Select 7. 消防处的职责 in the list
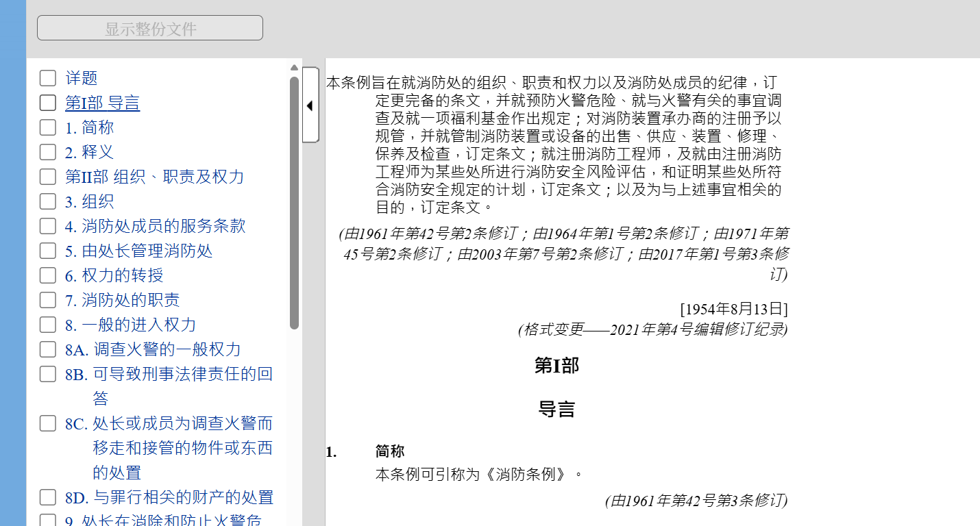The image size is (980, 526). click(122, 300)
